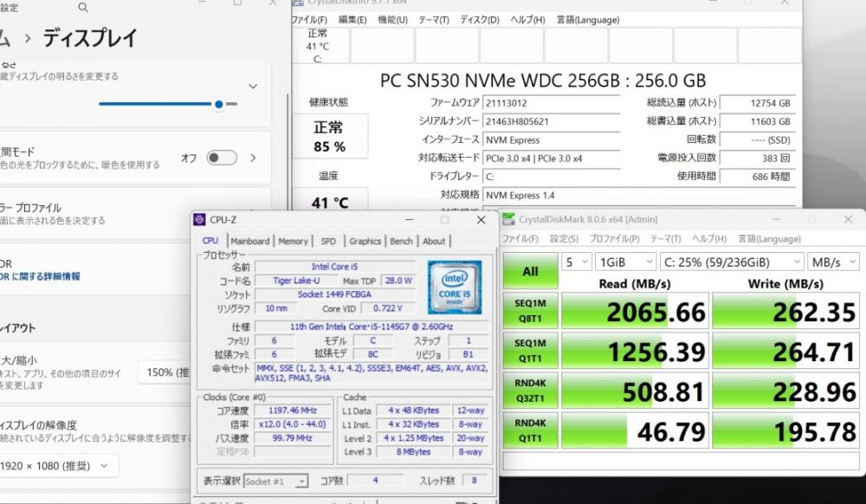Collapse the brightness section chevron
The height and width of the screenshot is (504, 866).
tap(252, 87)
